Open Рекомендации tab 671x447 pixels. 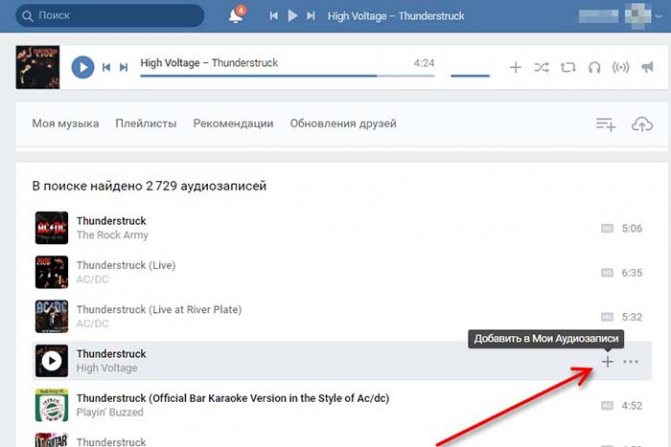pos(233,124)
